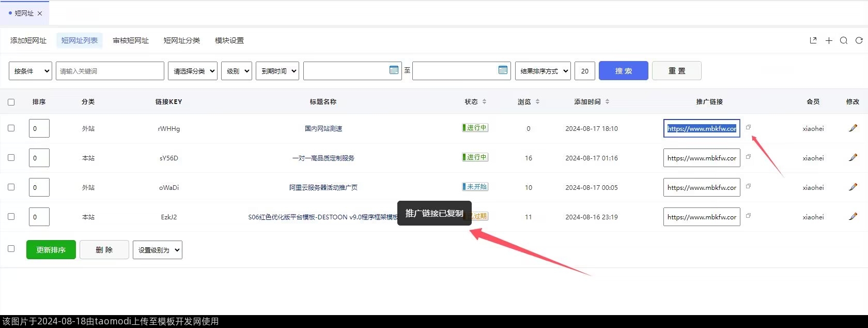Image resolution: width=868 pixels, height=328 pixels.
Task: Open calendar picker for start date
Action: click(x=394, y=70)
